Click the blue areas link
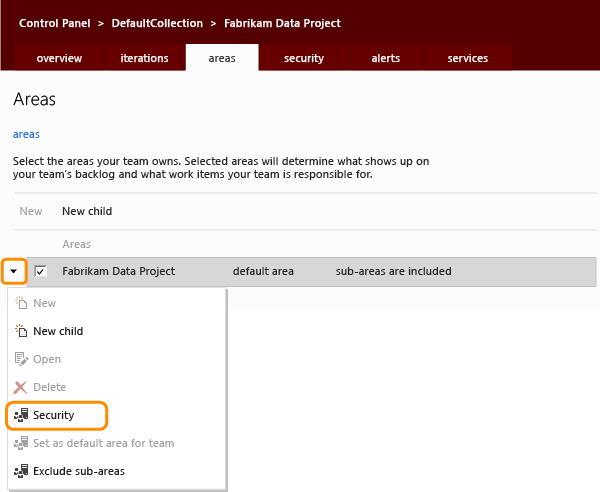This screenshot has width=600, height=492. 26,134
